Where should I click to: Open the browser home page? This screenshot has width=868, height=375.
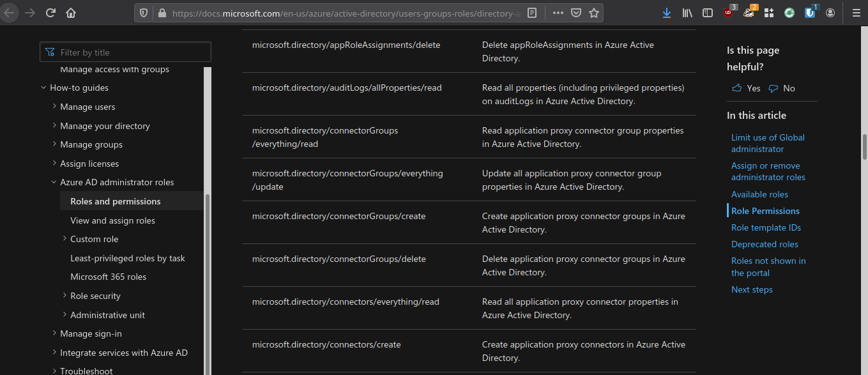click(x=71, y=13)
